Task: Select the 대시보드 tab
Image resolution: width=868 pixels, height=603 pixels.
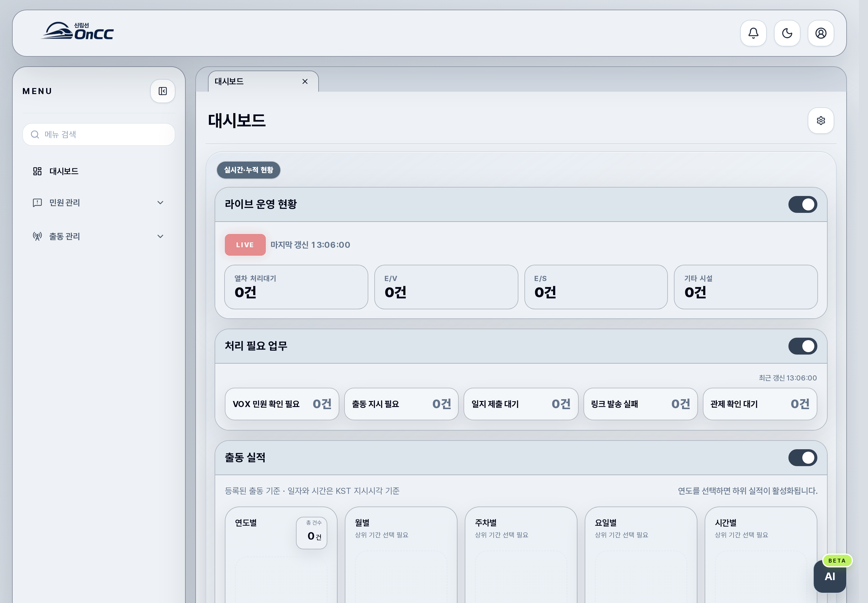Action: 263,81
